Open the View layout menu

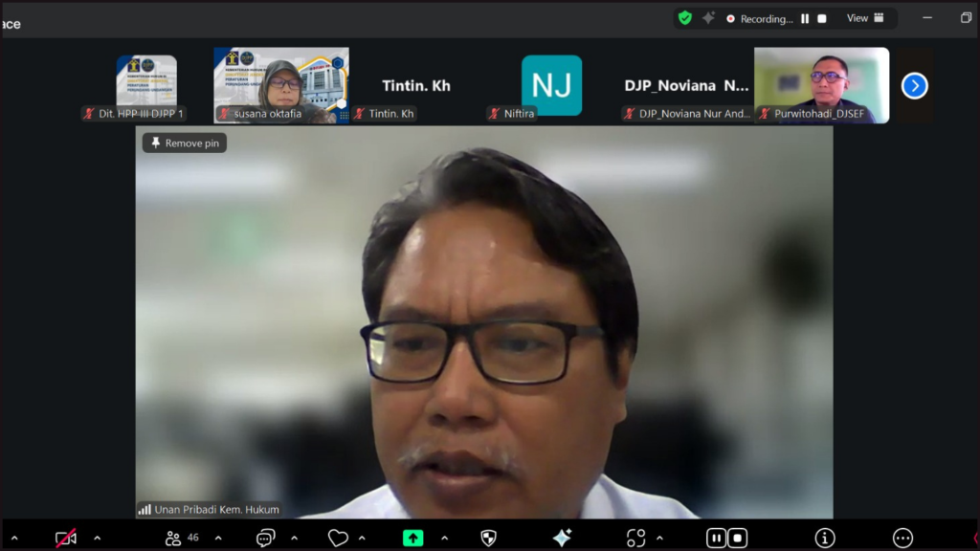point(865,18)
